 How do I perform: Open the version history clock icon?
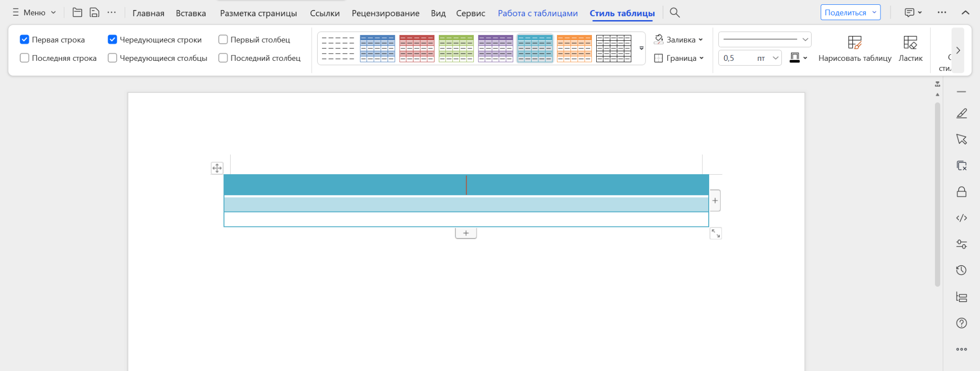tap(961, 270)
